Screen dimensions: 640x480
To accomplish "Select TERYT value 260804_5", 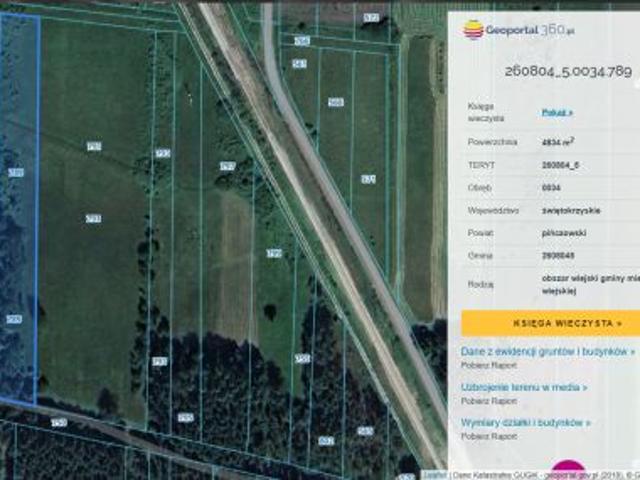I will (x=560, y=165).
